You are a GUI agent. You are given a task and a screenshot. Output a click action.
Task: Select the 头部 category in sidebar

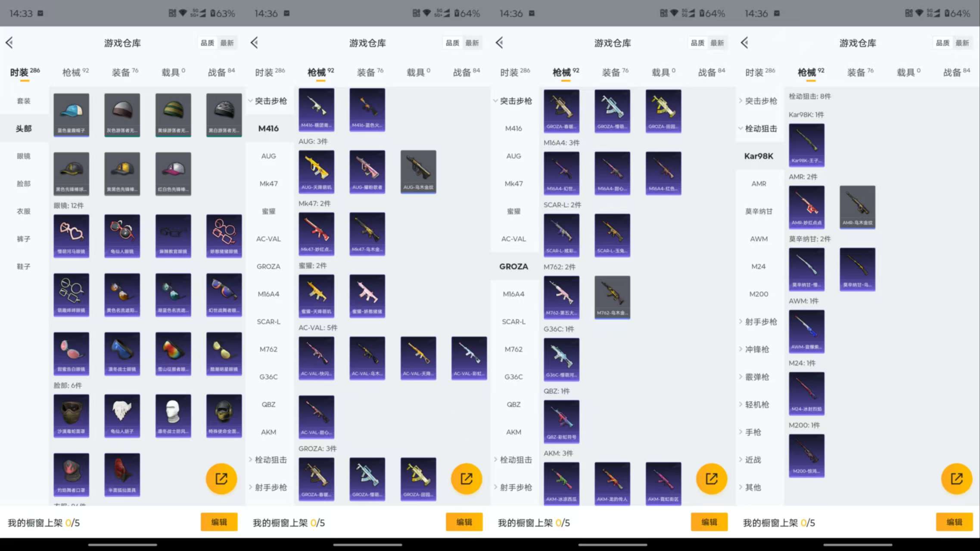coord(24,128)
